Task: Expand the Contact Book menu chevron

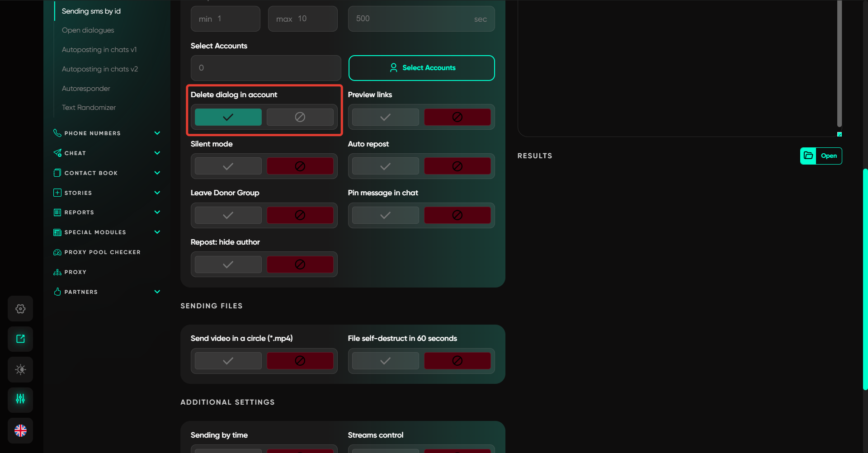Action: (157, 173)
